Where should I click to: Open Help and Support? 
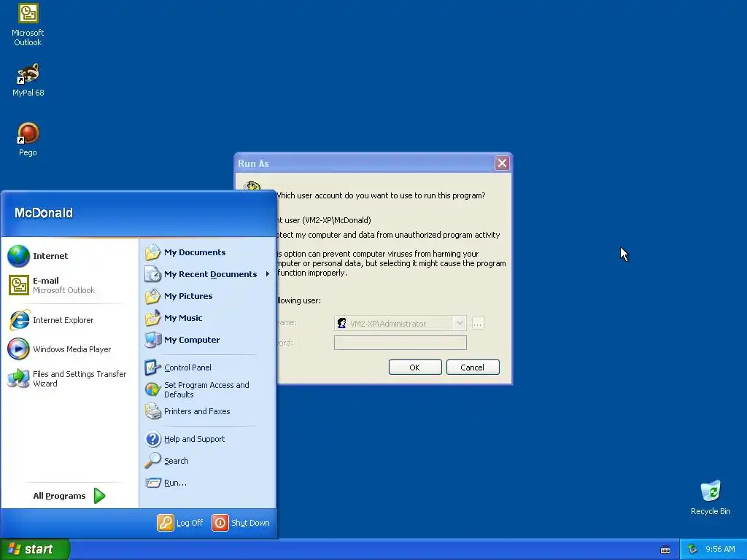[x=208, y=439]
